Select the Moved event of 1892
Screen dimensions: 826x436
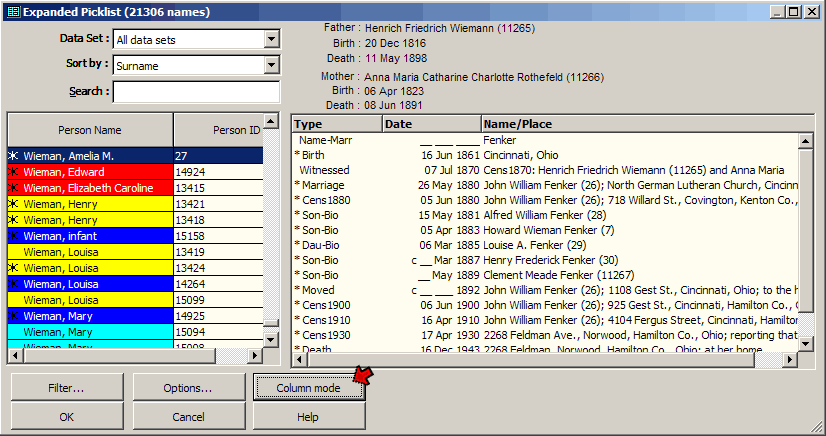click(545, 290)
